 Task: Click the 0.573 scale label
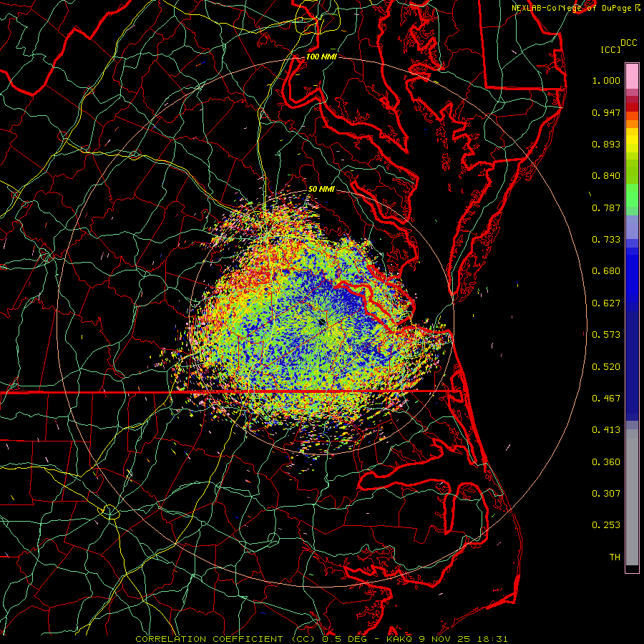click(x=606, y=335)
